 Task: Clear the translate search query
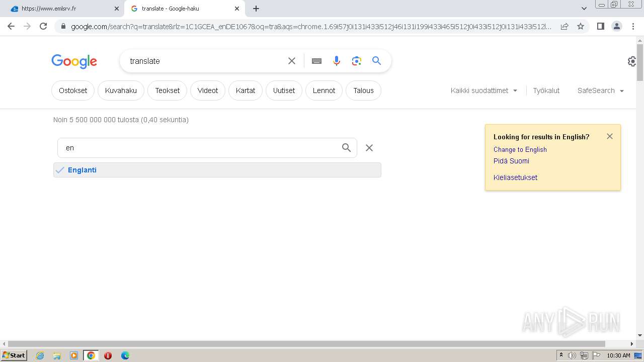pos(292,61)
